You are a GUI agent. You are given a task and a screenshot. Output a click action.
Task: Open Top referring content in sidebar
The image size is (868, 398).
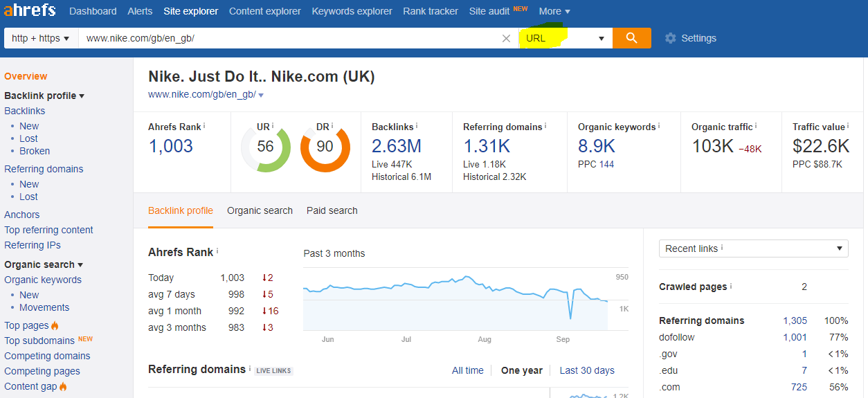coord(48,230)
